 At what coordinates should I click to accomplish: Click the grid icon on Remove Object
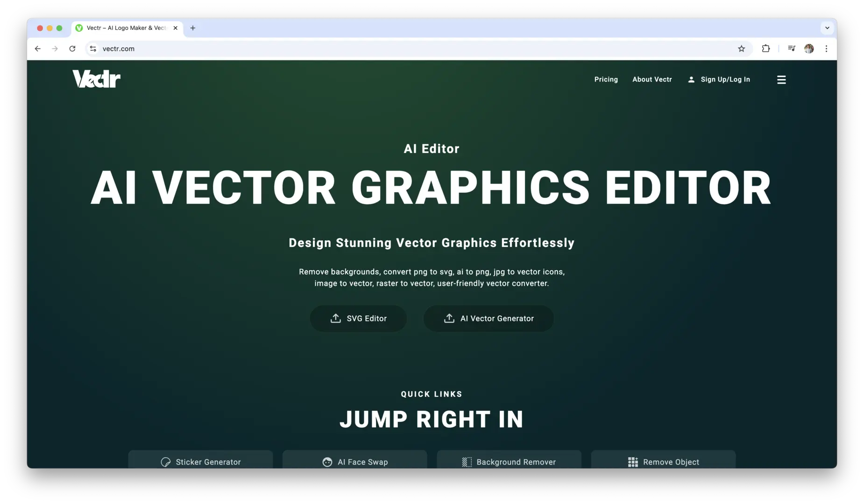633,462
